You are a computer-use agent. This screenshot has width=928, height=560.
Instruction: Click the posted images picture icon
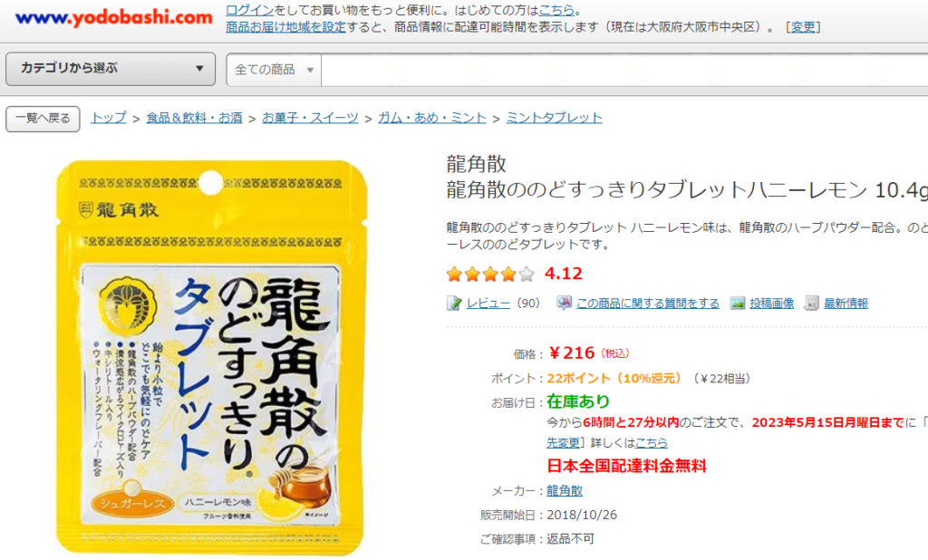pyautogui.click(x=738, y=303)
